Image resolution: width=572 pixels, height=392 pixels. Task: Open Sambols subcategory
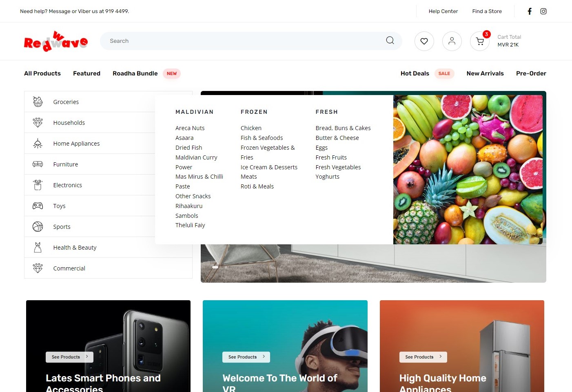pyautogui.click(x=187, y=216)
